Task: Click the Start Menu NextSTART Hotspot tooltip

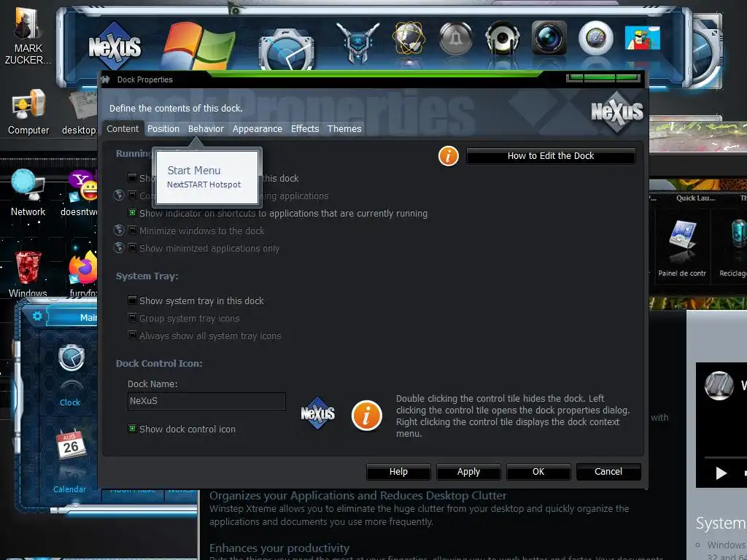Action: 206,176
